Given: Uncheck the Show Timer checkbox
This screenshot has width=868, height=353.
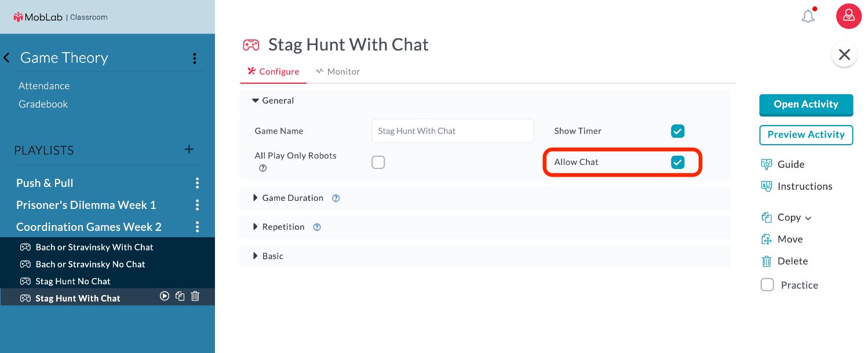Looking at the screenshot, I should 677,131.
